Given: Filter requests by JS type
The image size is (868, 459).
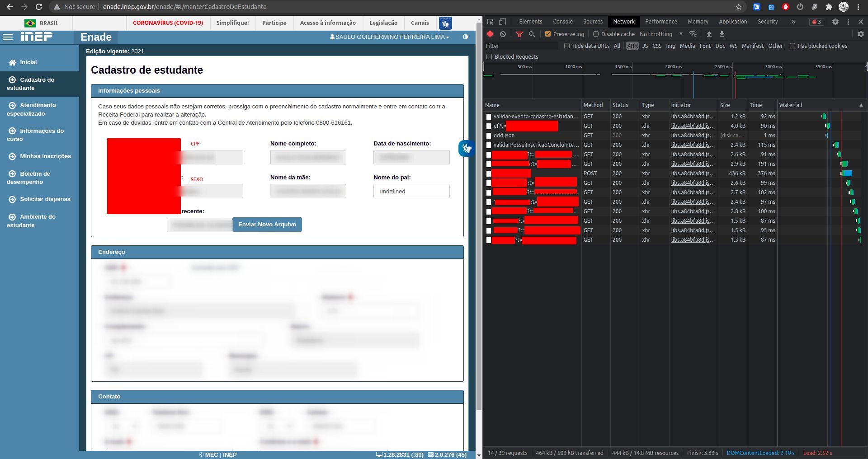Looking at the screenshot, I should (645, 46).
